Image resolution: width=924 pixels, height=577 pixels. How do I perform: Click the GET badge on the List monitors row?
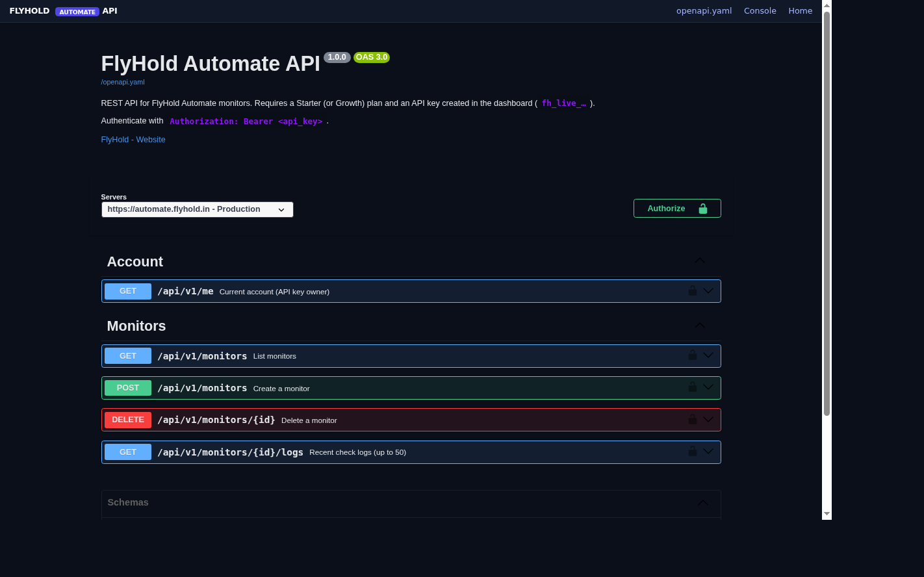coord(128,356)
